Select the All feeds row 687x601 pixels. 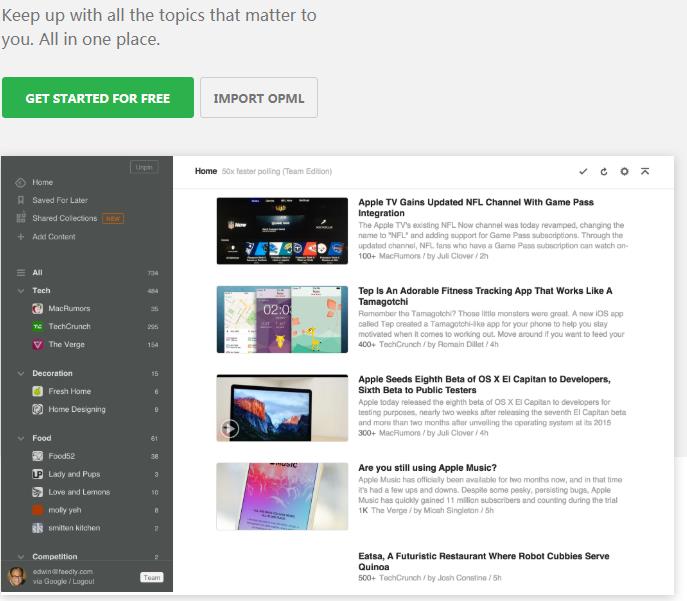coord(87,273)
